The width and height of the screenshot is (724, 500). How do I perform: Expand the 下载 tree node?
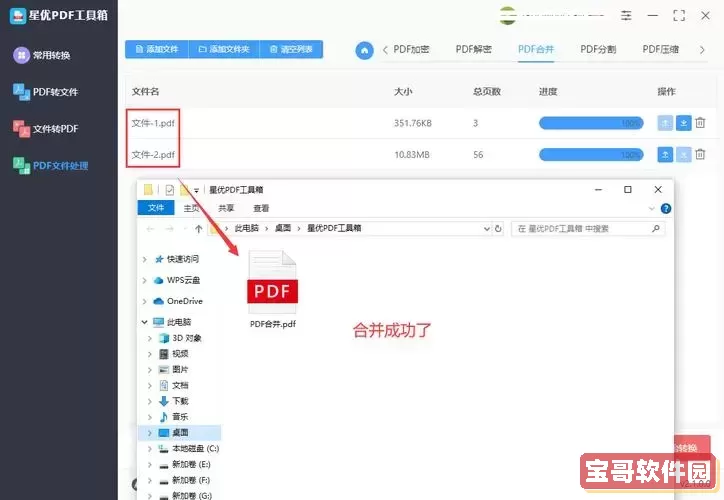click(150, 401)
